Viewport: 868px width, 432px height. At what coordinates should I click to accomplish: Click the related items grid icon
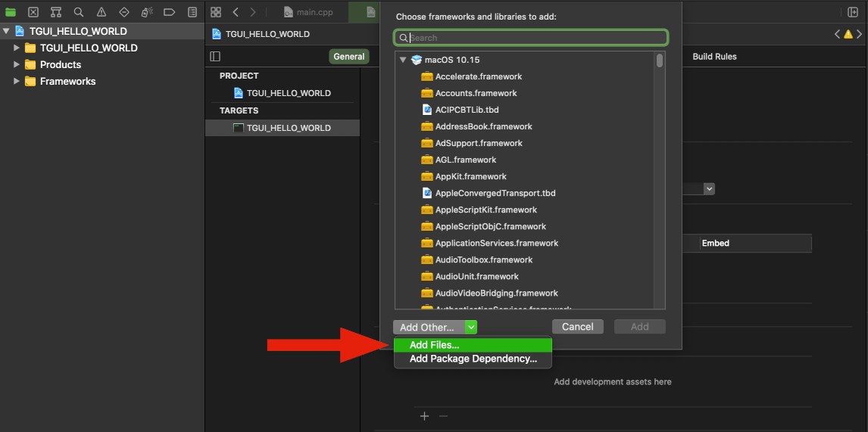click(x=216, y=11)
